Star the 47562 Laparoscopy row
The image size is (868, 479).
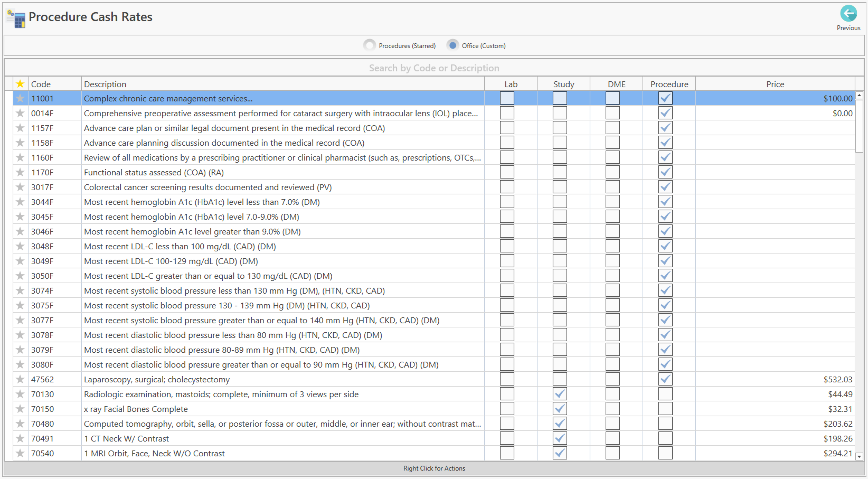click(20, 379)
